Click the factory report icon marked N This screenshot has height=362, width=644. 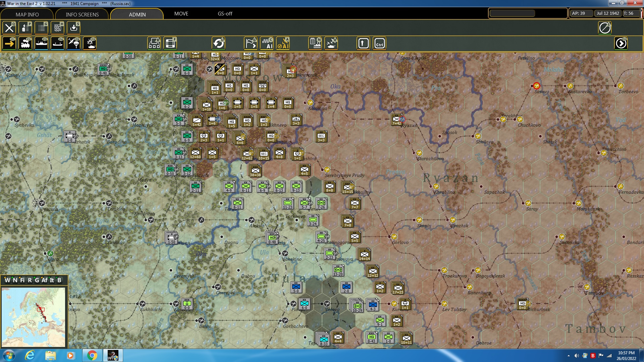pos(315,44)
